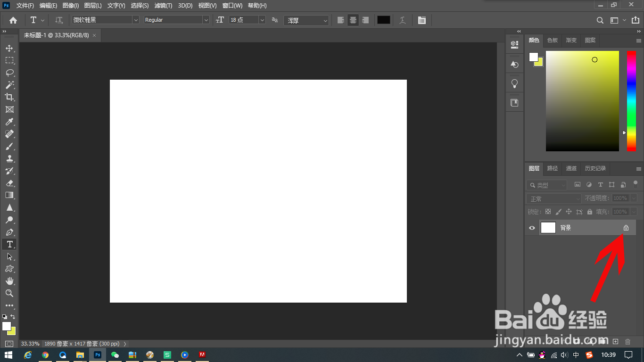The height and width of the screenshot is (362, 644).
Task: Select the Sharpen/Blur tool triangle icon
Action: click(x=9, y=207)
